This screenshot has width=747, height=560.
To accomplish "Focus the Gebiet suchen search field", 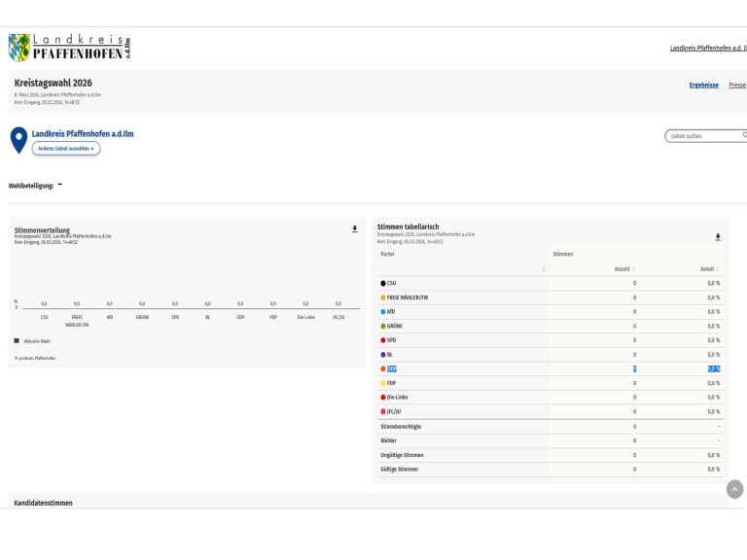I will pos(702,136).
